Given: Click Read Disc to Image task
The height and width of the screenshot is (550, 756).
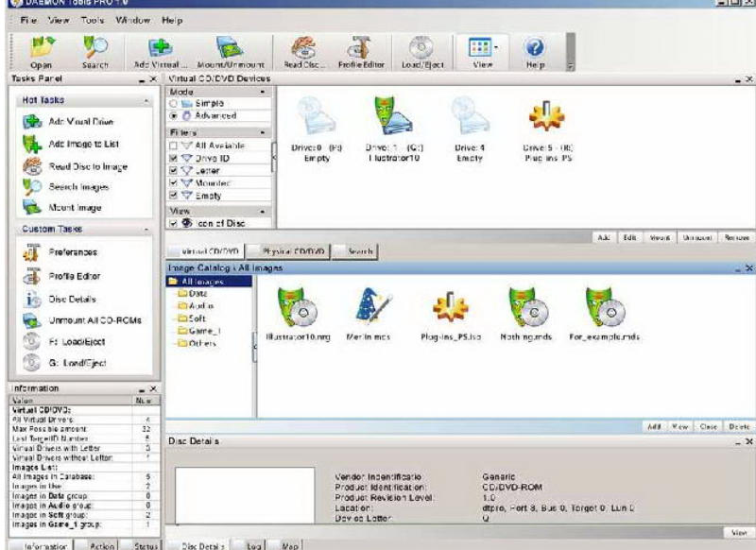Looking at the screenshot, I should coord(76,166).
